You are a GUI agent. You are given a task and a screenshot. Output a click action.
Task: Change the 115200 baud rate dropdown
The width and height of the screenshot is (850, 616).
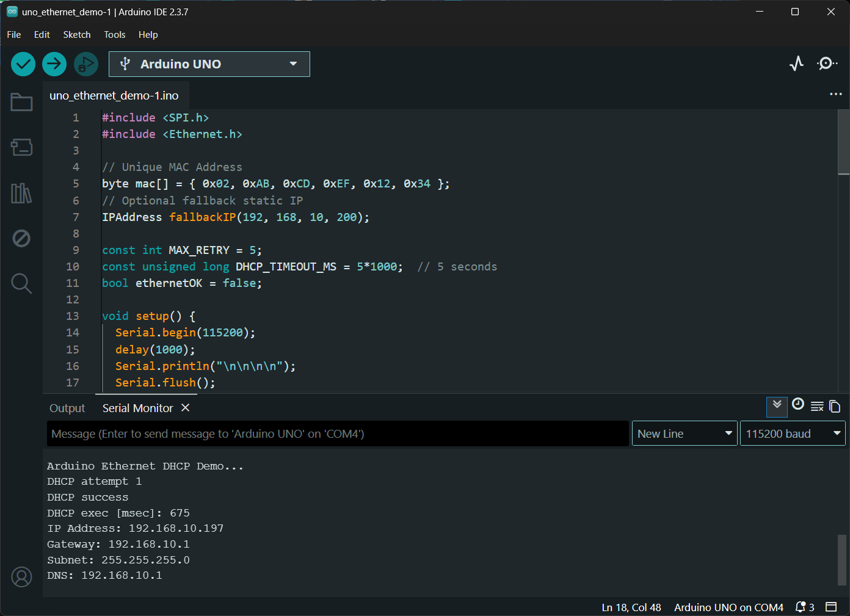792,433
